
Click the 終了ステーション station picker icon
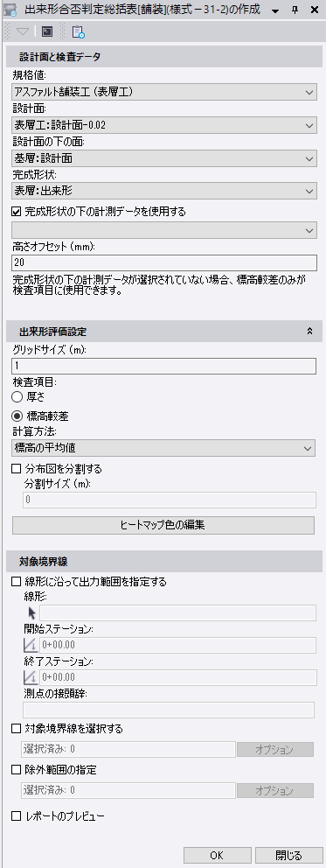coord(30,677)
